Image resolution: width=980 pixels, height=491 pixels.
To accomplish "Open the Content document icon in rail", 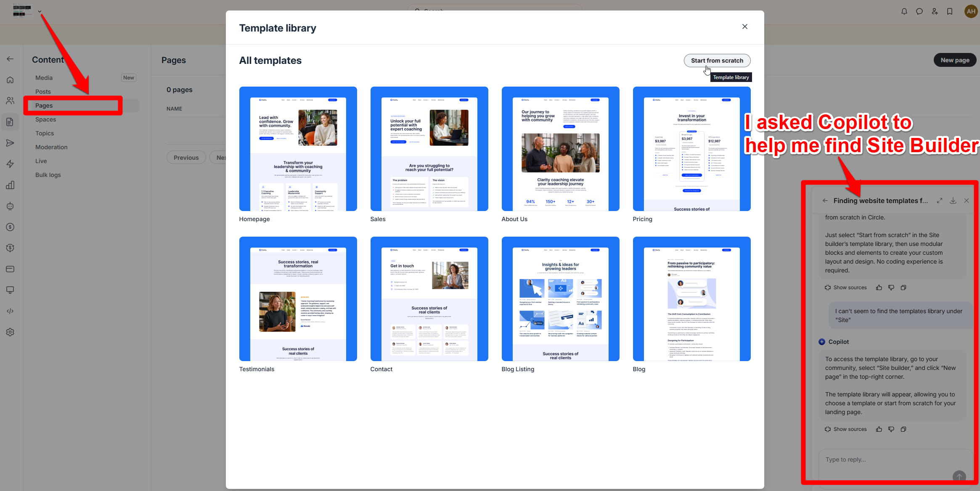I will pos(10,122).
